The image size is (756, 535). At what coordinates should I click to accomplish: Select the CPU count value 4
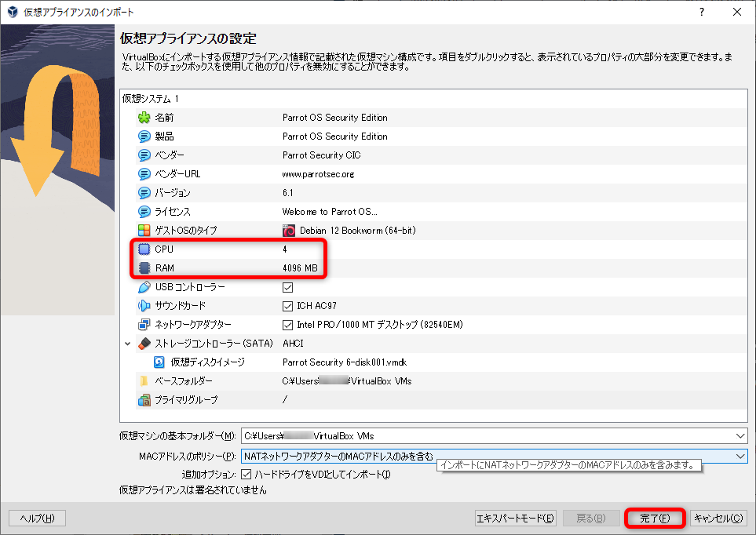coord(285,249)
